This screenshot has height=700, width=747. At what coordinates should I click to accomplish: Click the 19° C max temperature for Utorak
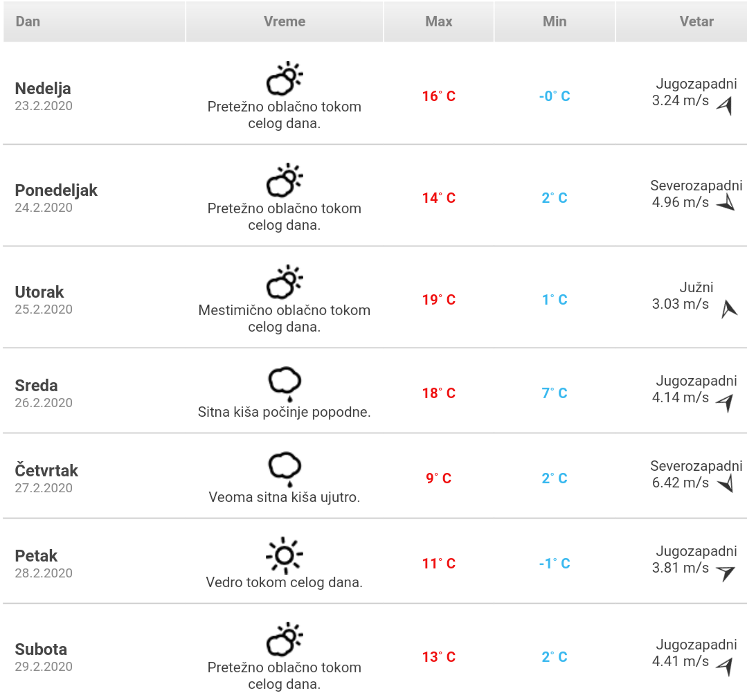pyautogui.click(x=439, y=300)
